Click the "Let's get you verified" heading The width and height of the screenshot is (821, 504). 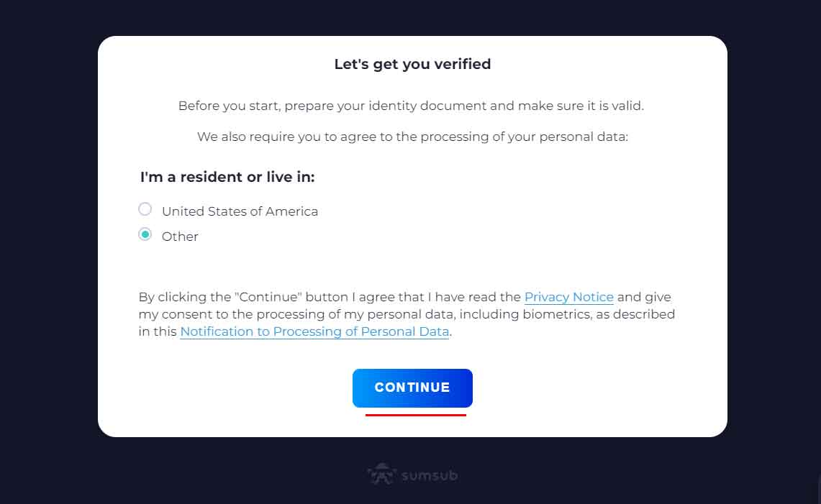click(x=412, y=64)
